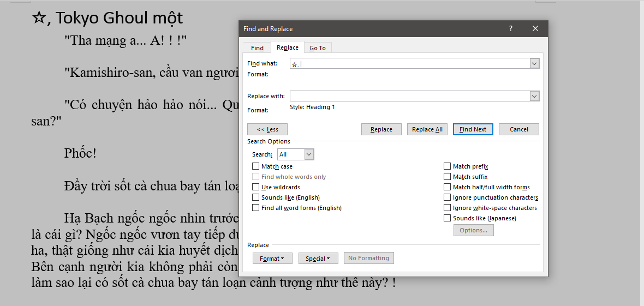644x306 pixels.
Task: Switch to the Find tab
Action: point(257,48)
